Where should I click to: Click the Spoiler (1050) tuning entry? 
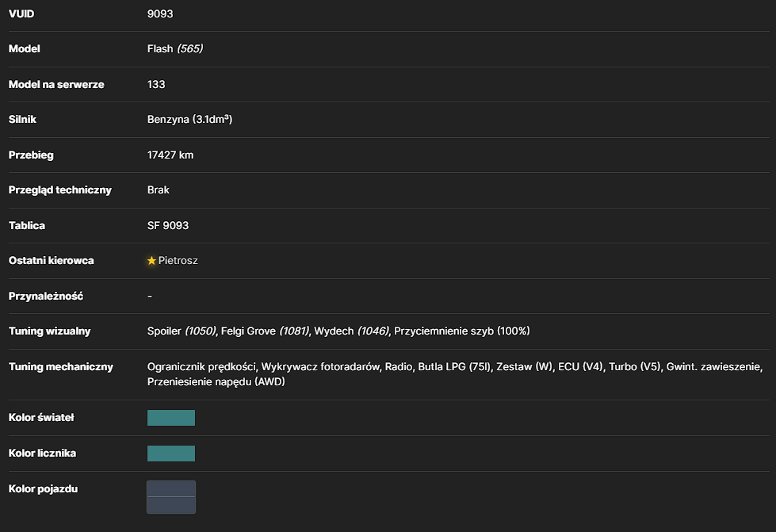[182, 331]
